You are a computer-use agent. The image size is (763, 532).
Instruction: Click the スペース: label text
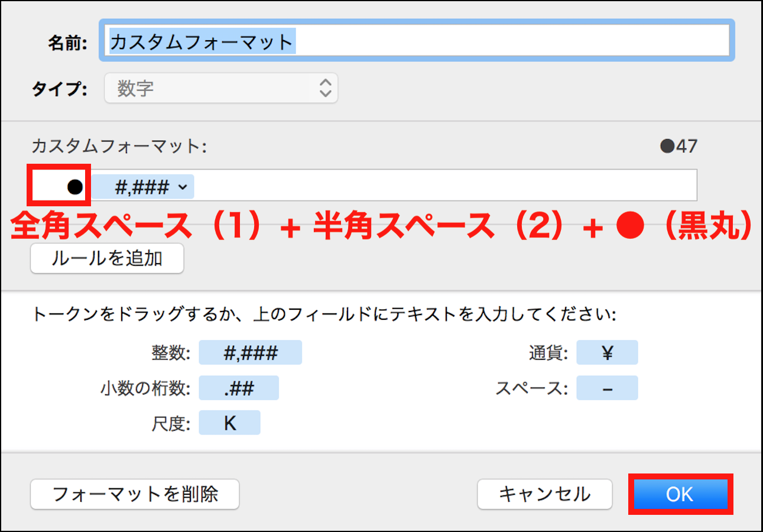click(531, 388)
